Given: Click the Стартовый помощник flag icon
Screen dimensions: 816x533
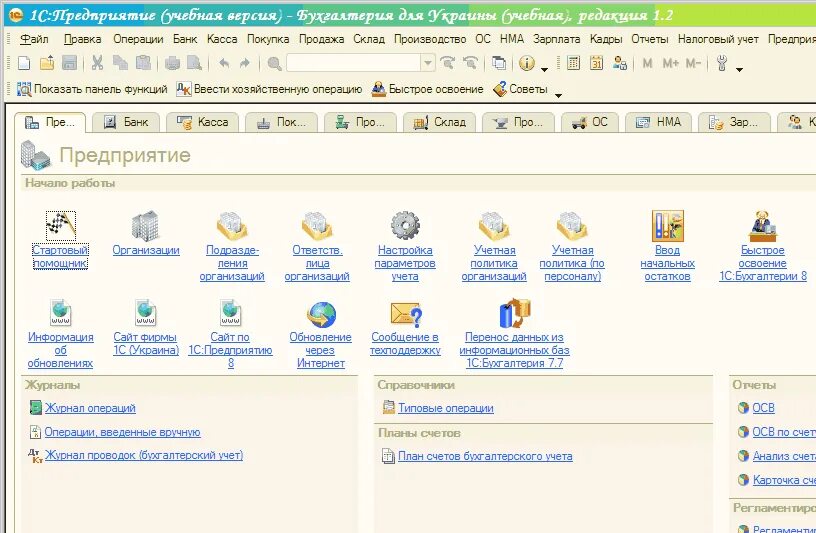Looking at the screenshot, I should tap(60, 225).
